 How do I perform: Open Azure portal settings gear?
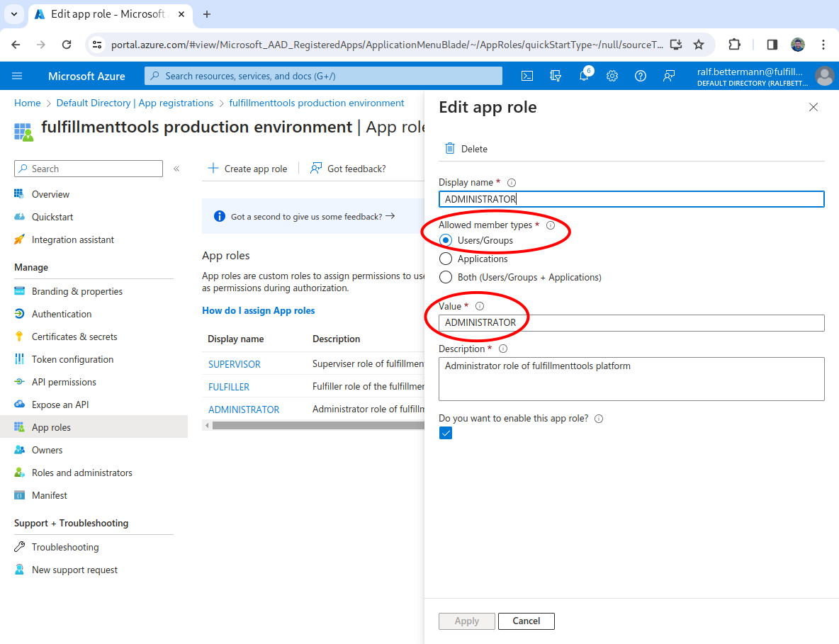pyautogui.click(x=612, y=76)
